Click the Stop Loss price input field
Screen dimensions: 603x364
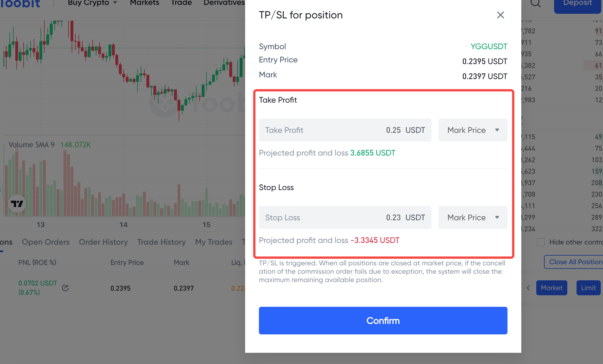point(345,217)
